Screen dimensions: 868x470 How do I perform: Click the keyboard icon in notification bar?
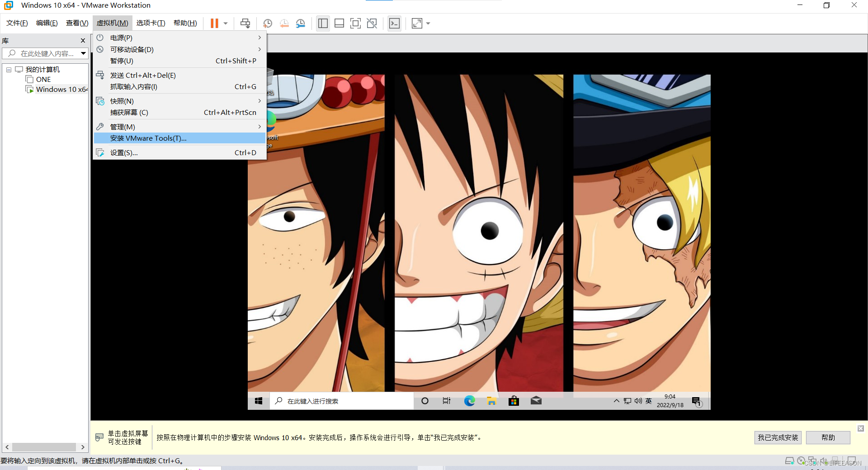click(99, 437)
